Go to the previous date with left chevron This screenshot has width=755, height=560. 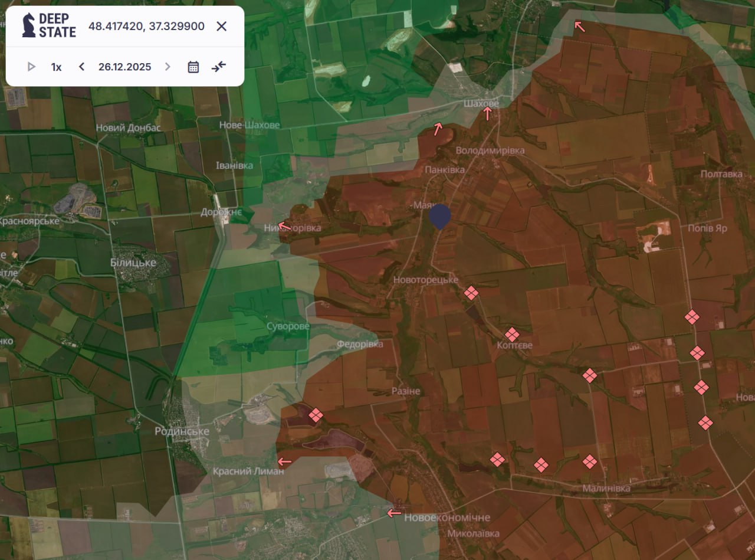coord(82,67)
